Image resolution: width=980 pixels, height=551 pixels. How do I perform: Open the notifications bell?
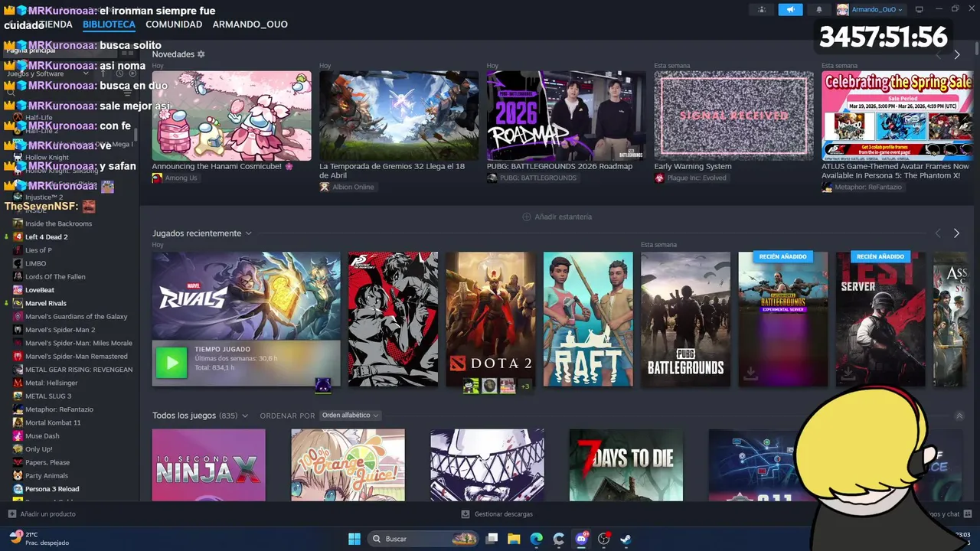click(x=818, y=9)
